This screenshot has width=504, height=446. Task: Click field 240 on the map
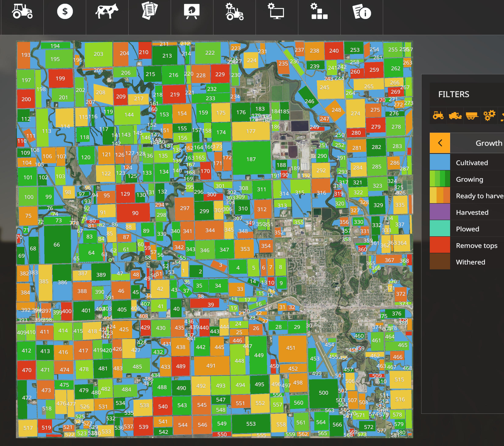pos(334,51)
